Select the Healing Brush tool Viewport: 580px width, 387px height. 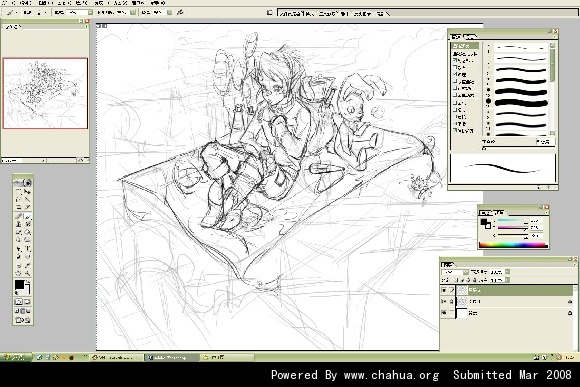point(18,216)
